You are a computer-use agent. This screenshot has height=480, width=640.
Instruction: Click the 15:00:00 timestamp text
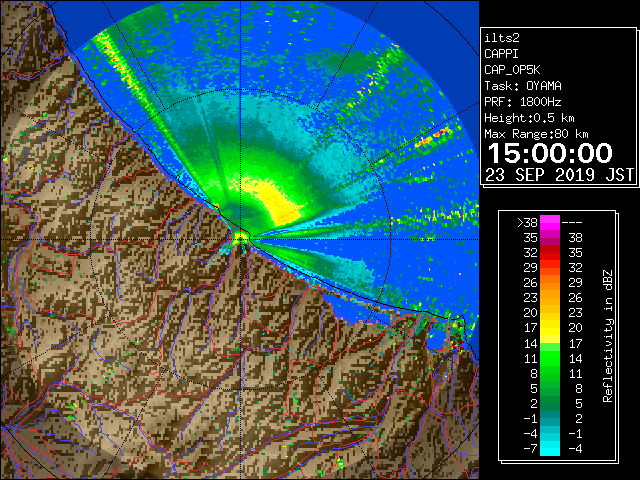point(550,153)
